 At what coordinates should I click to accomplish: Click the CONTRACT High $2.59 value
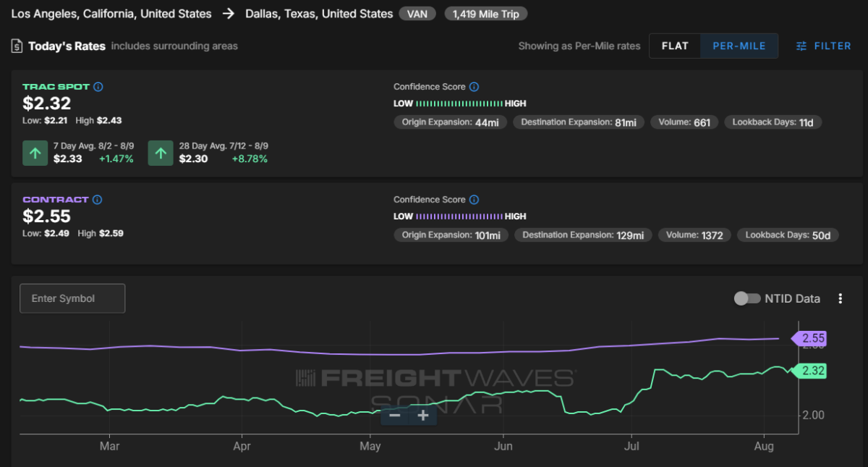101,233
